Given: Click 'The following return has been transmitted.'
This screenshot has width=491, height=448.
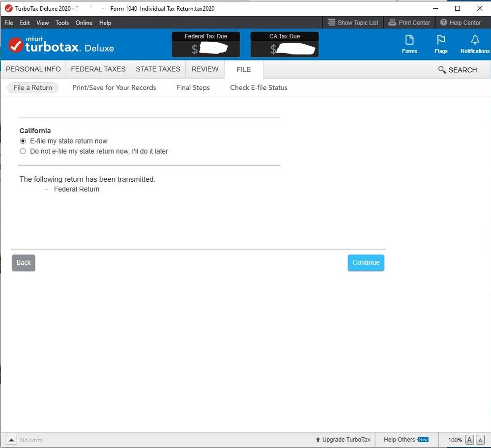Looking at the screenshot, I should coord(87,179).
